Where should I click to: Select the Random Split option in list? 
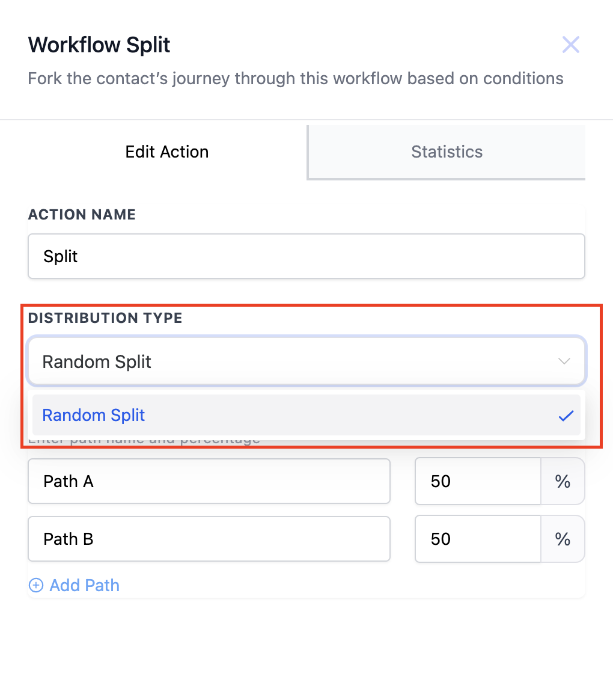[94, 415]
